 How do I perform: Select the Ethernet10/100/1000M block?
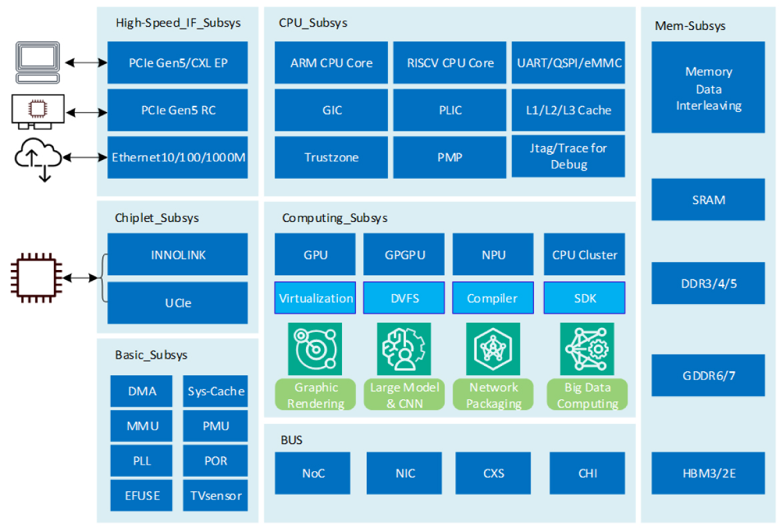click(x=177, y=157)
